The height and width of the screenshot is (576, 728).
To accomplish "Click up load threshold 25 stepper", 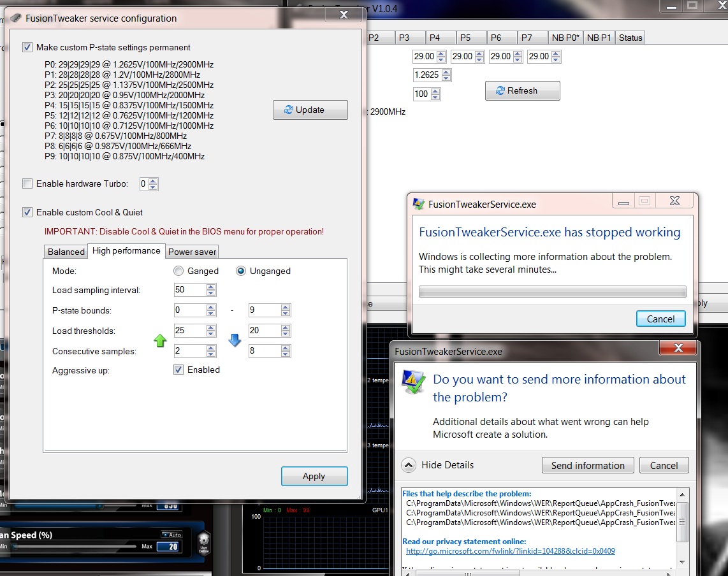I will click(x=211, y=331).
